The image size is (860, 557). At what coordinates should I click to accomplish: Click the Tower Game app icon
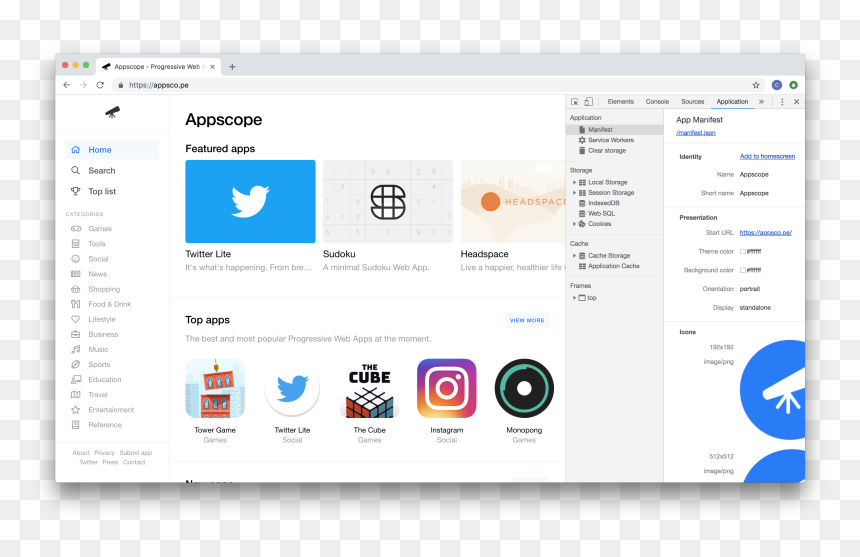[x=215, y=389]
